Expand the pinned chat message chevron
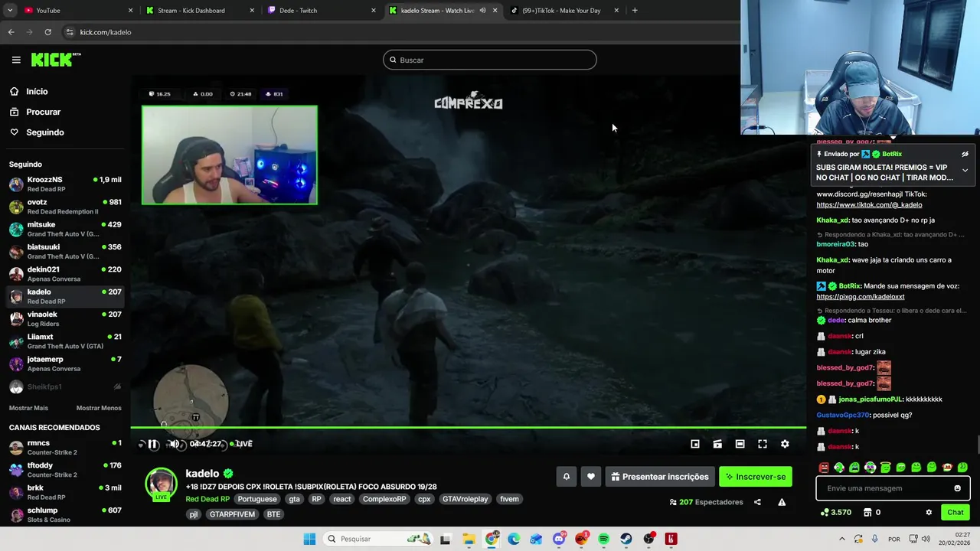 point(965,170)
